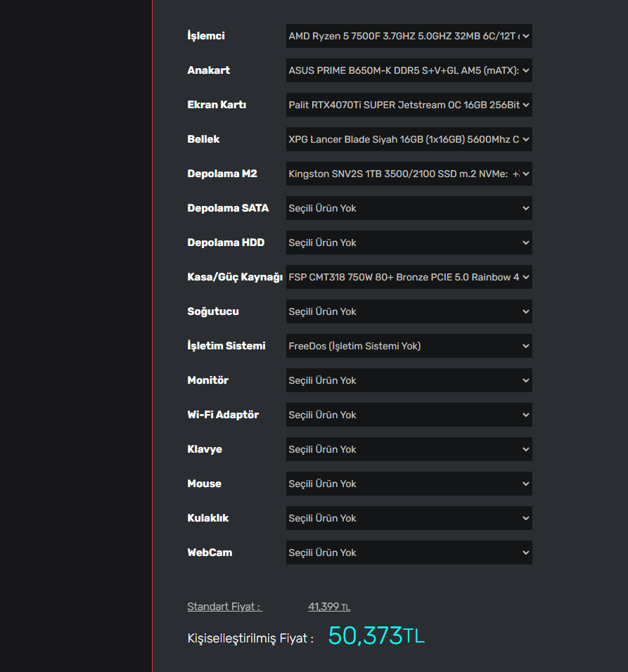Click the İşletim Sistemi row label
Image resolution: width=628 pixels, height=672 pixels.
(226, 345)
